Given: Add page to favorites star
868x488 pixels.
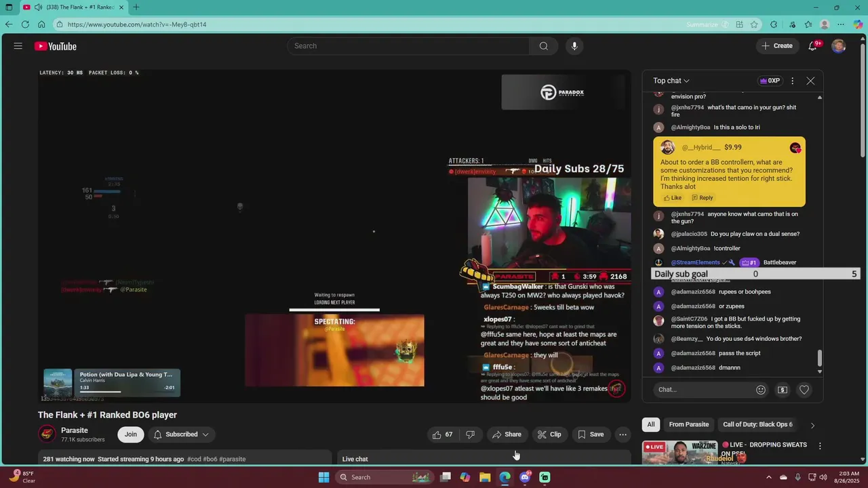Looking at the screenshot, I should [x=754, y=24].
